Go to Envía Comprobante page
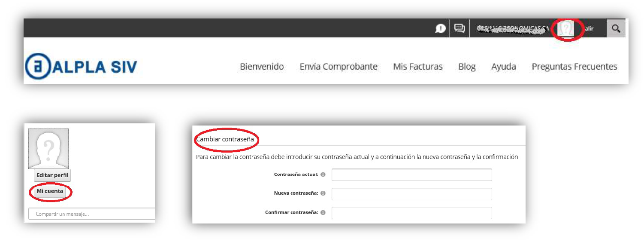644x248 pixels. click(339, 67)
